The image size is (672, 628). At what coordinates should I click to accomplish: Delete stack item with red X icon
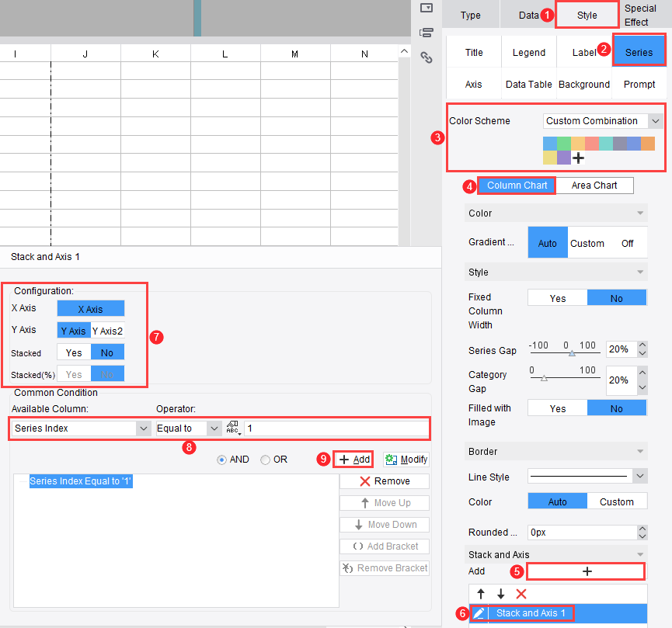pyautogui.click(x=521, y=594)
